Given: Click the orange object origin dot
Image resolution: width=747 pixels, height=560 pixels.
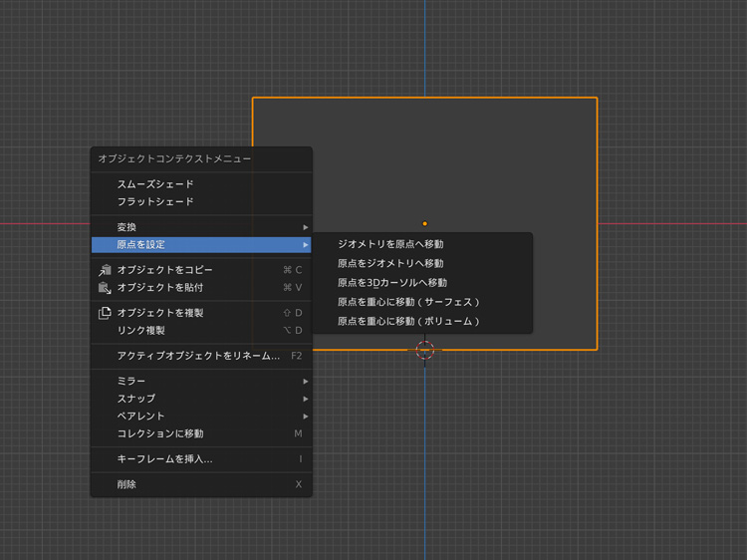Looking at the screenshot, I should 425,224.
